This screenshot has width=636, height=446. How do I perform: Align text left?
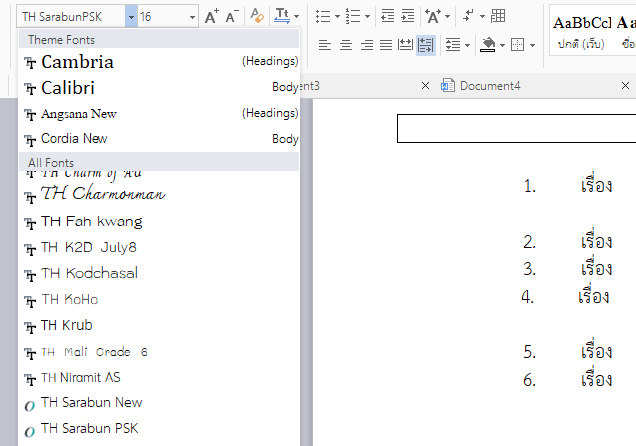coord(324,45)
